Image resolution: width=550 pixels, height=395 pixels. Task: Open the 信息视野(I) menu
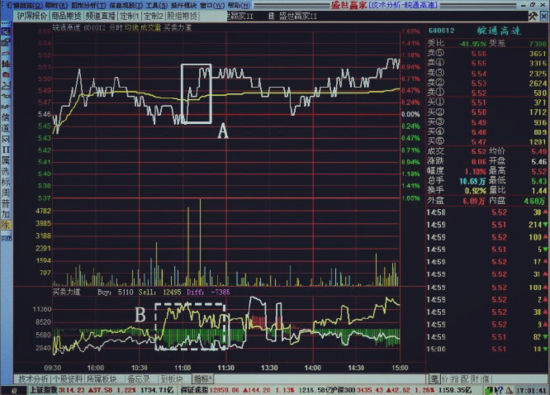point(126,6)
